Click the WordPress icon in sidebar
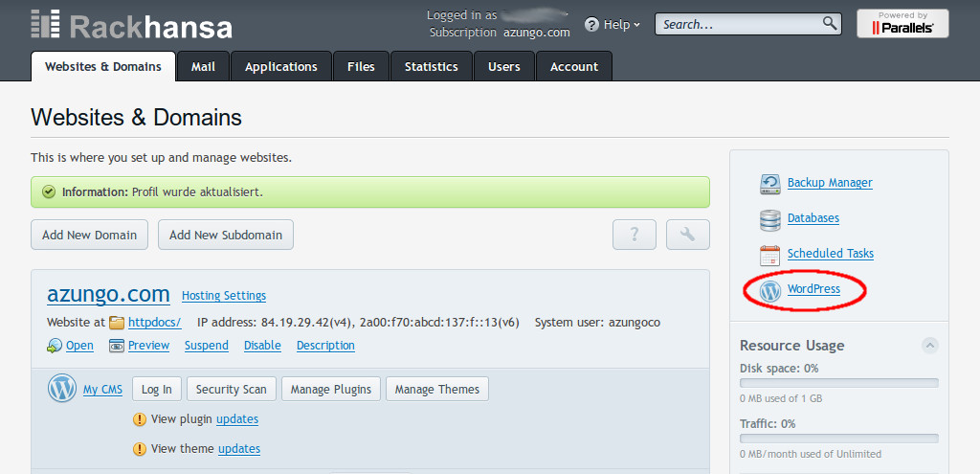980x474 pixels. [x=770, y=290]
